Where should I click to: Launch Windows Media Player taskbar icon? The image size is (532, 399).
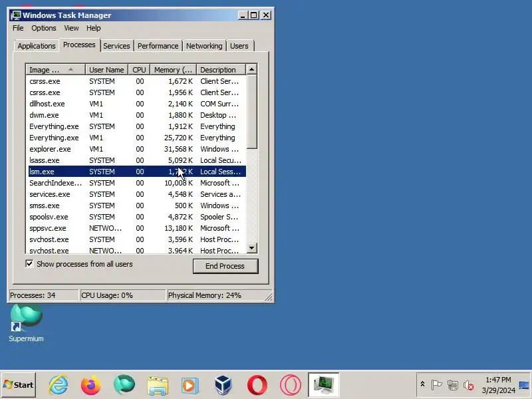tap(190, 386)
